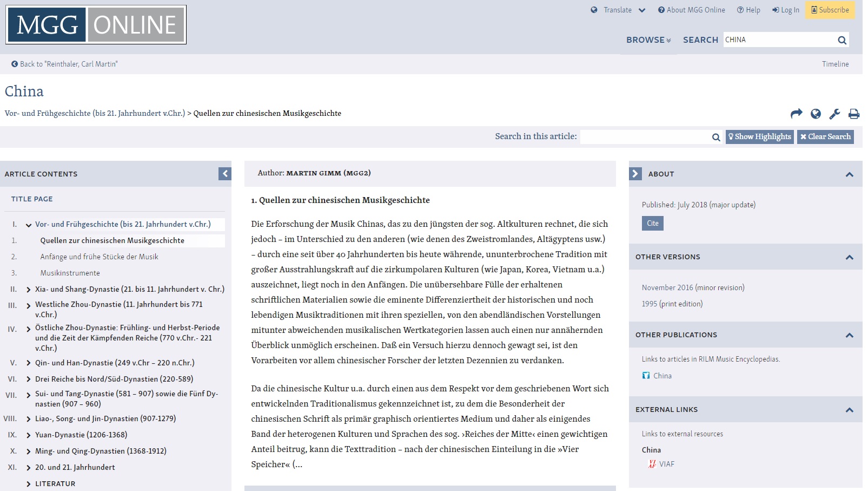
Task: Go back to Reinthaler, Carl Martin
Action: pos(64,64)
